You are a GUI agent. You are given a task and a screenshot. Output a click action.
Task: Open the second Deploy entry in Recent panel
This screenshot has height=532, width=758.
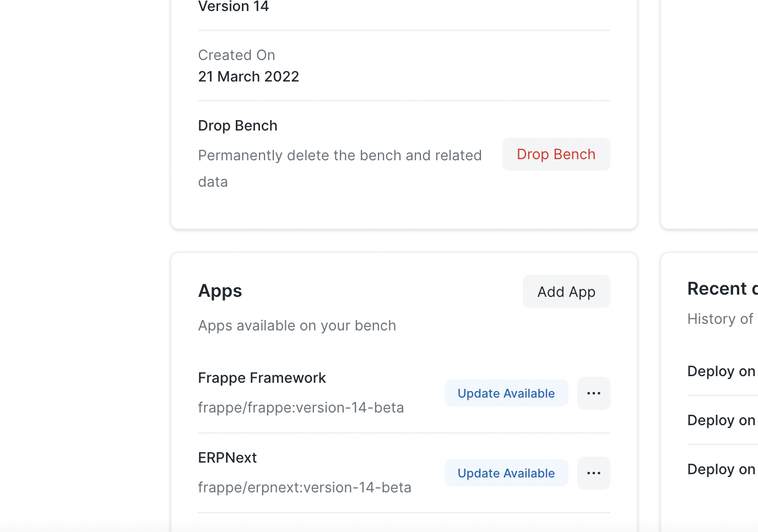(721, 420)
